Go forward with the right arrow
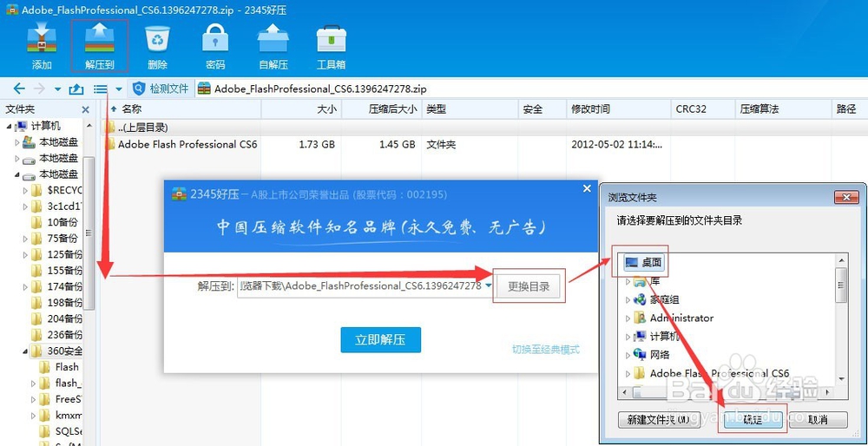This screenshot has width=868, height=446. (x=39, y=89)
